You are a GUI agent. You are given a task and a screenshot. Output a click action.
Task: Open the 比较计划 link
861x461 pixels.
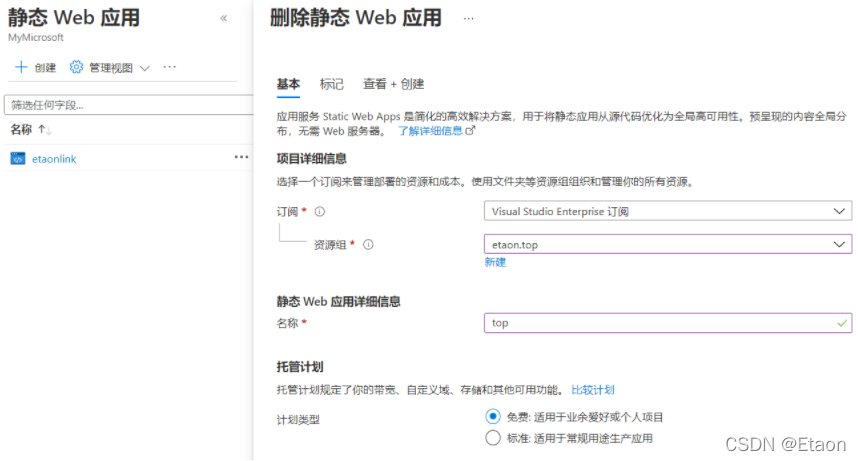tap(592, 390)
